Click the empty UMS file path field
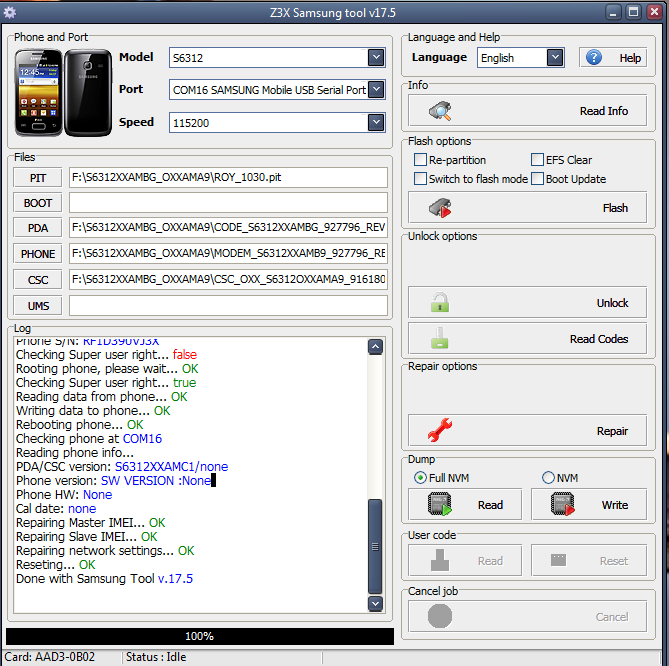Screen dimensions: 669x666 coord(228,305)
